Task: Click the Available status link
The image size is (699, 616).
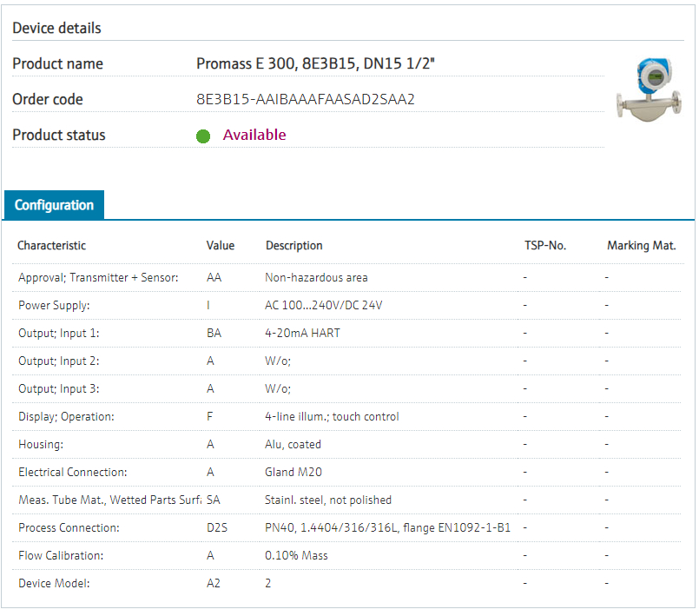Action: [254, 135]
